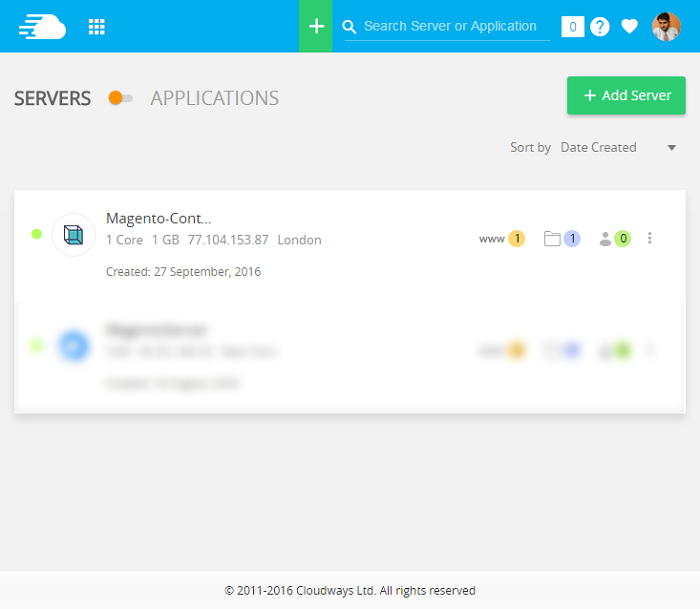Click the Cloudways copyright footer text
Screen dimensions: 700x609
pos(350,591)
